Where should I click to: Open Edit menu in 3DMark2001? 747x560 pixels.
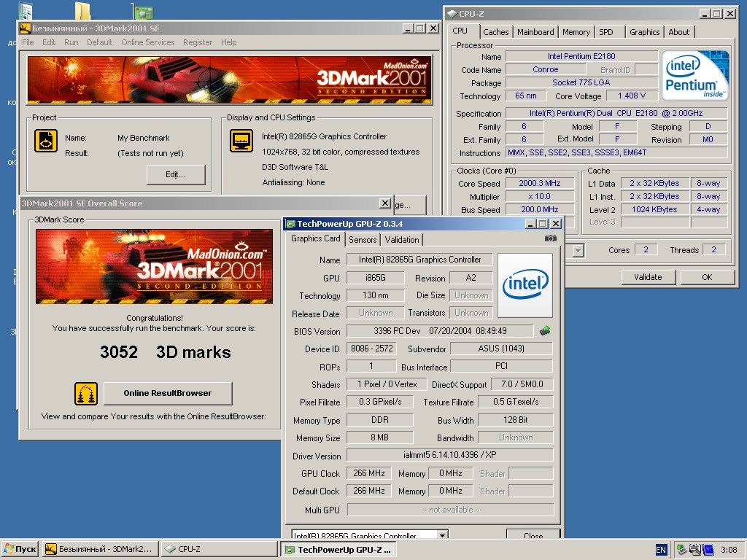(x=49, y=42)
